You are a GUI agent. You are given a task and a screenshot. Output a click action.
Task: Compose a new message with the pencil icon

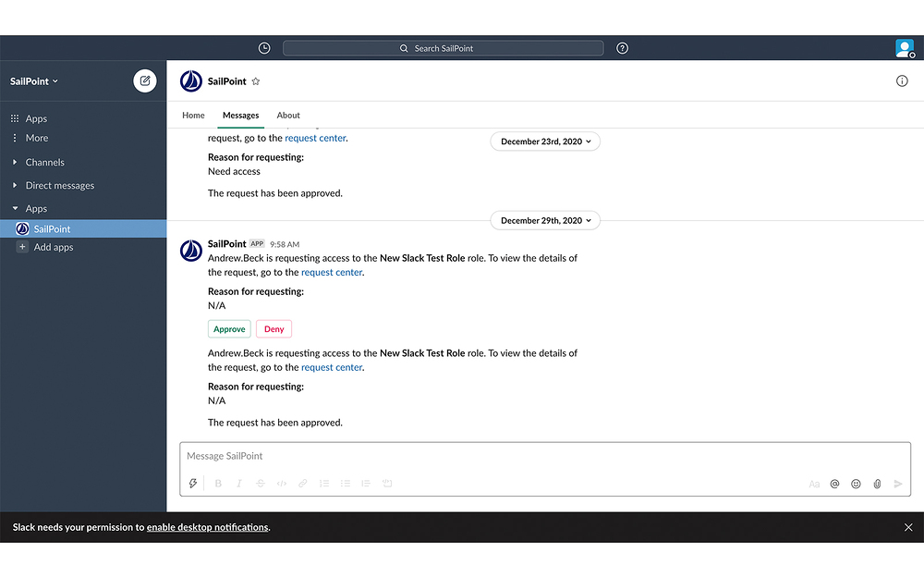[x=145, y=80]
